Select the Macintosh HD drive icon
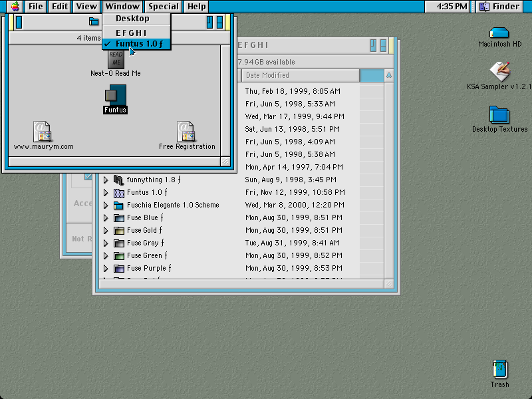 tap(499, 33)
